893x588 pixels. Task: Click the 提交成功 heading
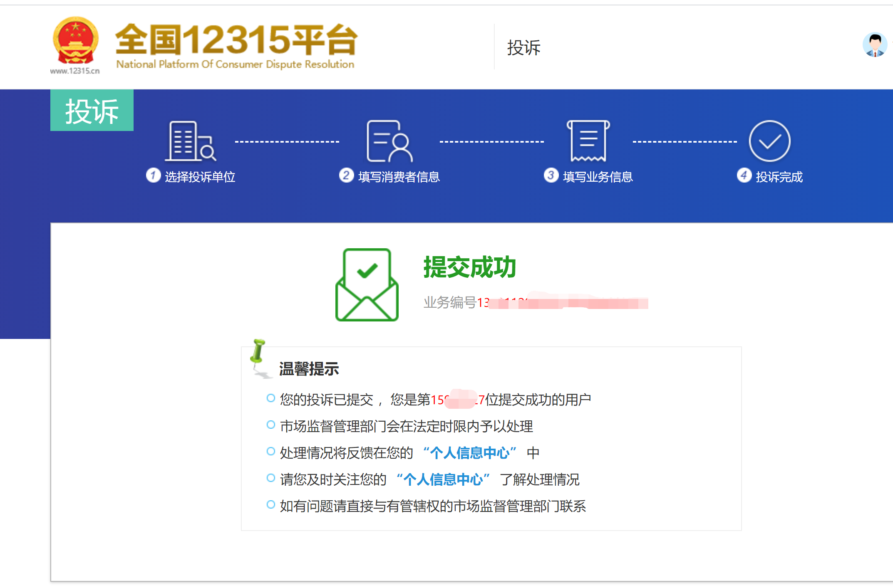coord(469,267)
